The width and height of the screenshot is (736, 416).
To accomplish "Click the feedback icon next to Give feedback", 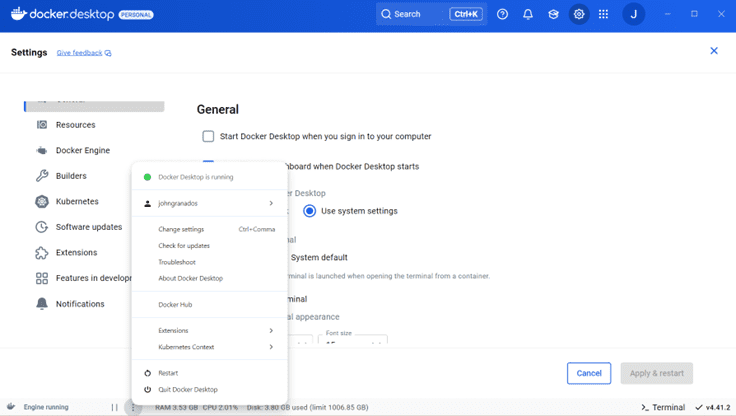I will click(108, 53).
